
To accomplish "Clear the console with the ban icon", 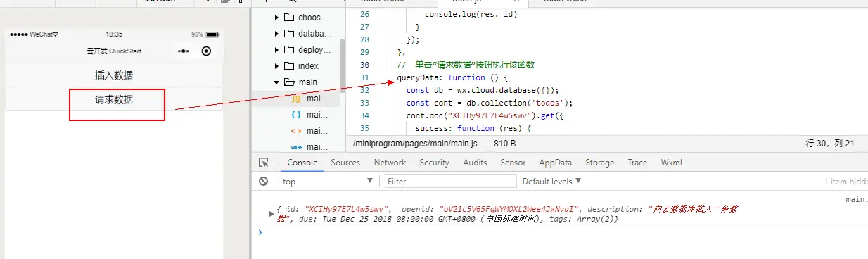I will (x=263, y=181).
